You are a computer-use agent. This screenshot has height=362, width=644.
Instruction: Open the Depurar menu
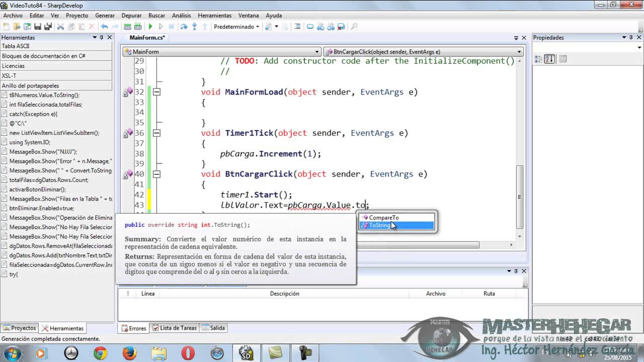pyautogui.click(x=131, y=16)
